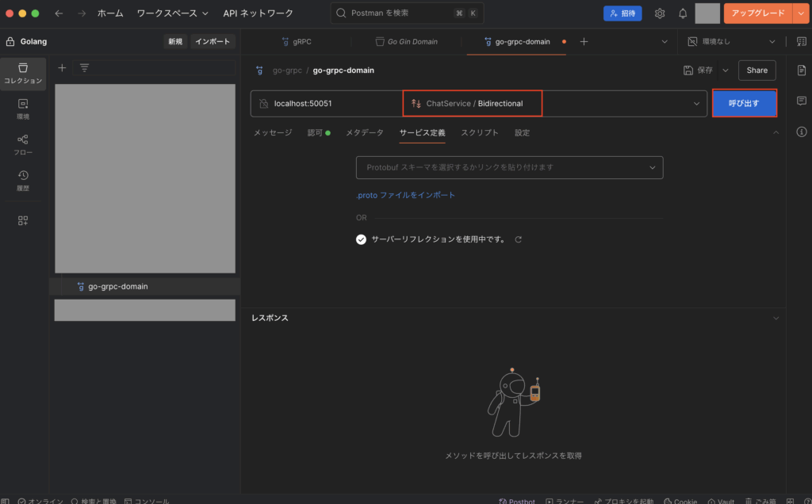812x504 pixels.
Task: Click the plus icon to create collection
Action: (62, 68)
